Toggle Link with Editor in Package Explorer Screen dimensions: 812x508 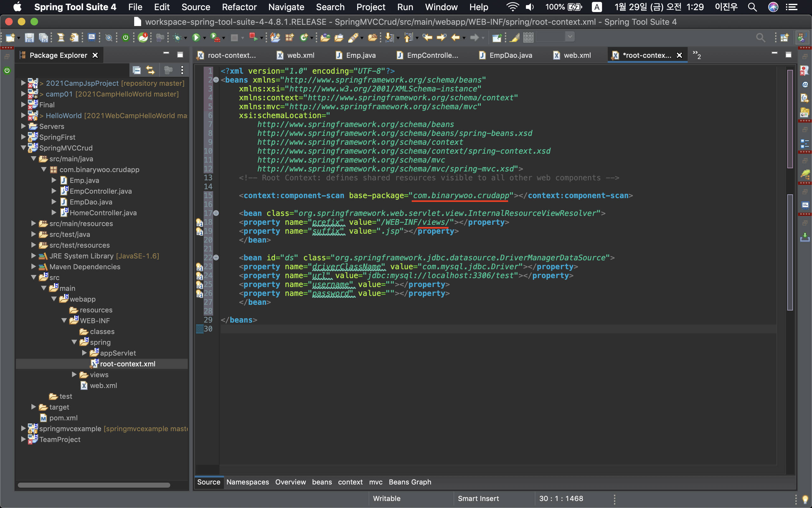(150, 70)
